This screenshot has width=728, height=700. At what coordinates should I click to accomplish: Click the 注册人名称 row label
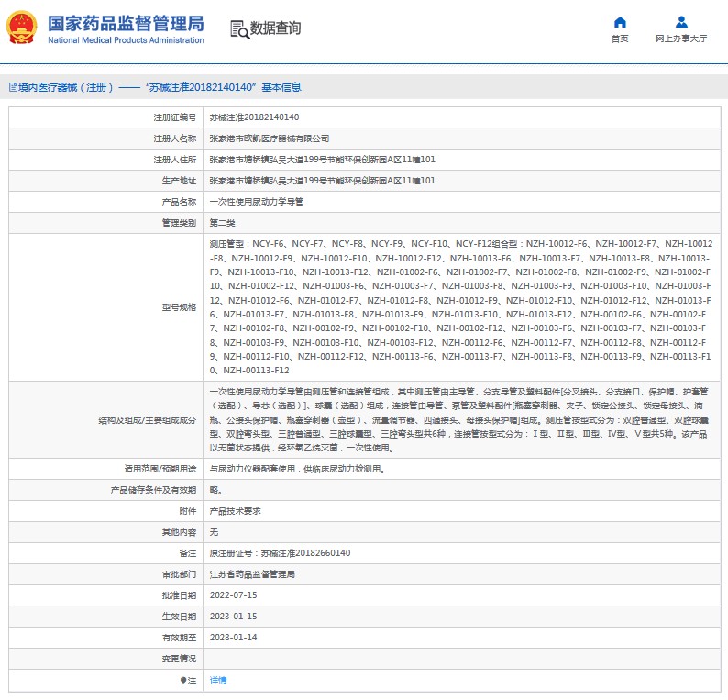click(174, 139)
